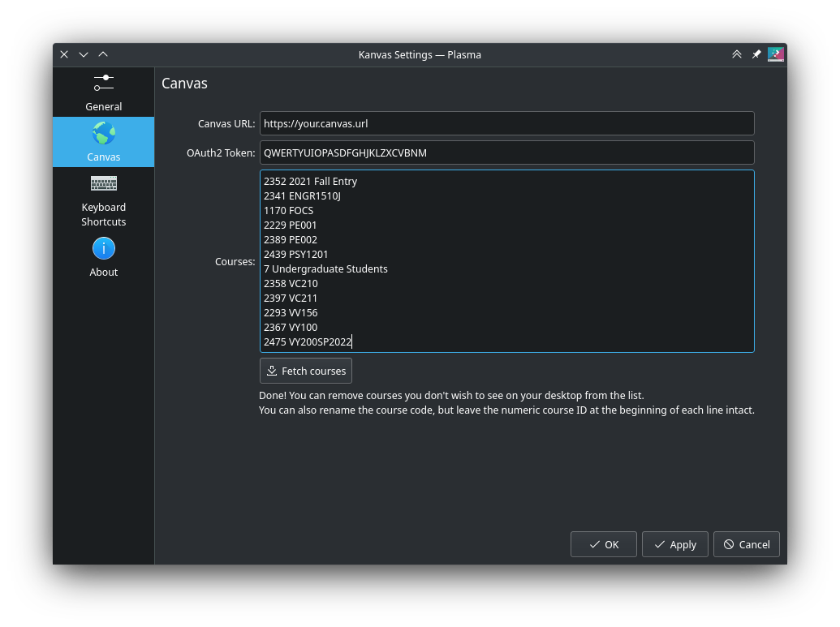Image resolution: width=840 pixels, height=627 pixels.
Task: Select the '2358 VC210' course line
Action: click(x=291, y=283)
